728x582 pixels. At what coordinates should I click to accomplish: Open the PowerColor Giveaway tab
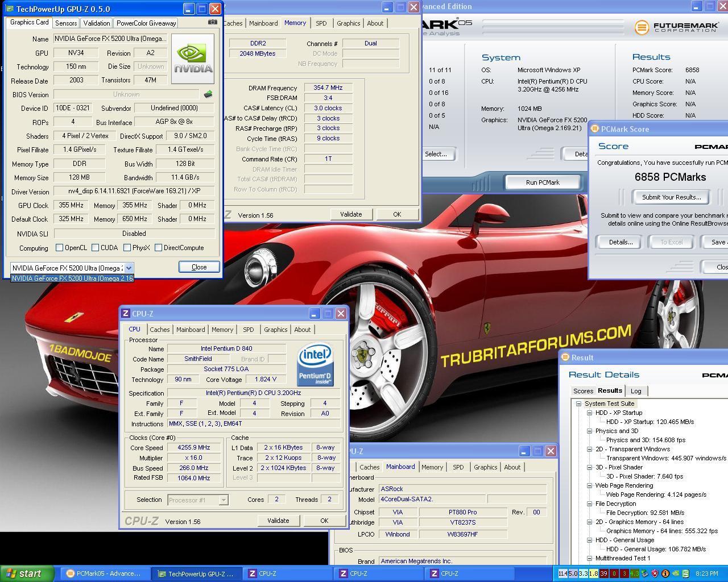tap(146, 23)
